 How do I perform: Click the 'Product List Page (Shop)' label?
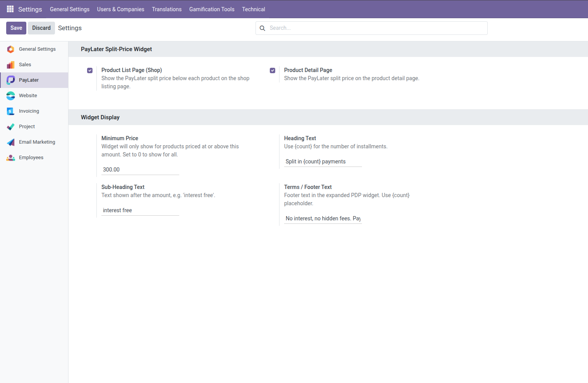click(x=132, y=70)
